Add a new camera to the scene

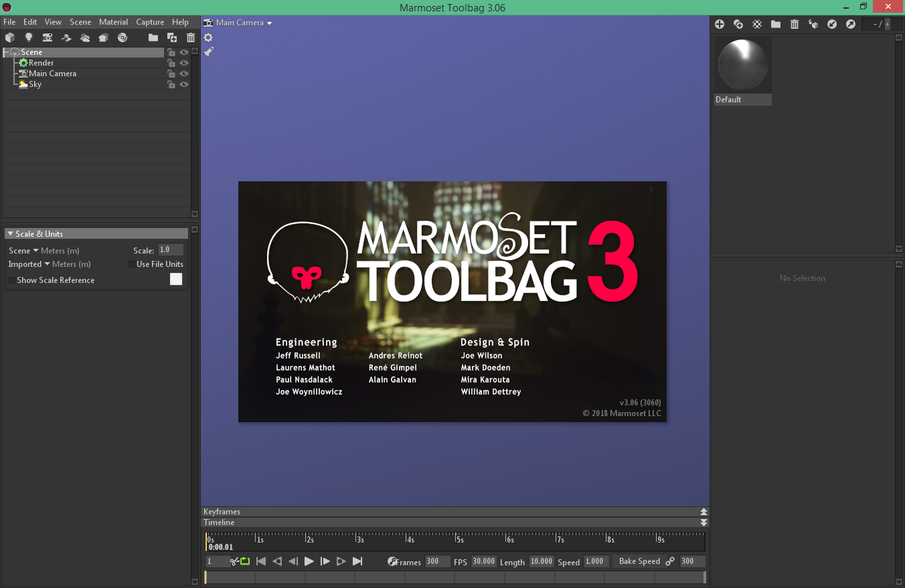pos(47,37)
